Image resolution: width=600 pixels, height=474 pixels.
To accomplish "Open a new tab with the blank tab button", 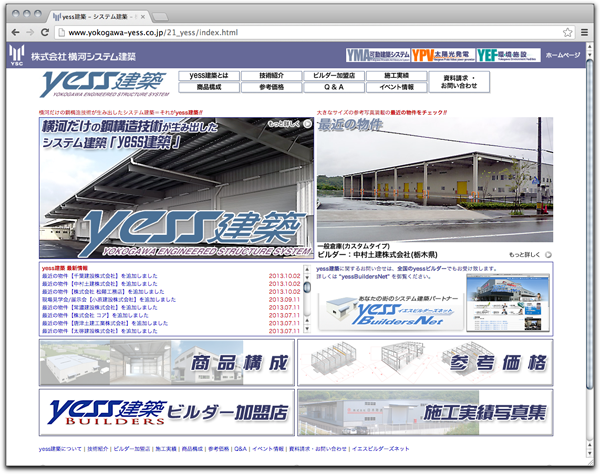I will click(160, 16).
